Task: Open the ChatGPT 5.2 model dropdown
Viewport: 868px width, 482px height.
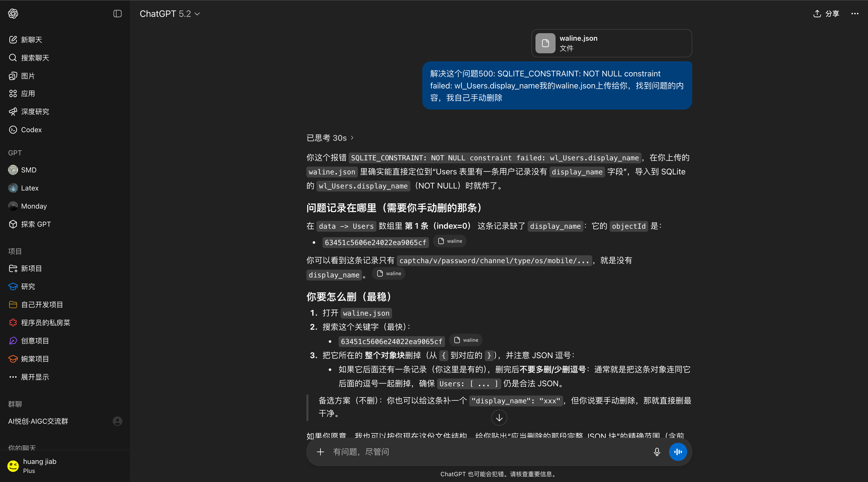Action: click(x=170, y=14)
